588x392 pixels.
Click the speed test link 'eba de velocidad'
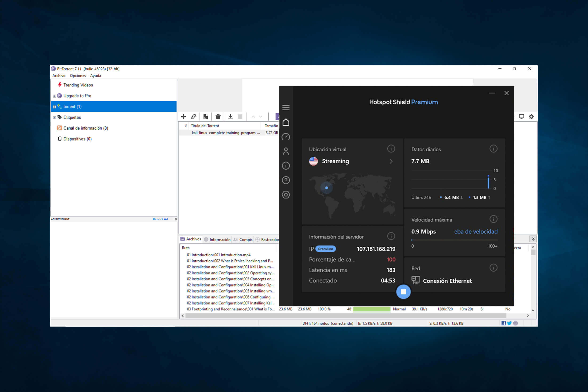[476, 231]
